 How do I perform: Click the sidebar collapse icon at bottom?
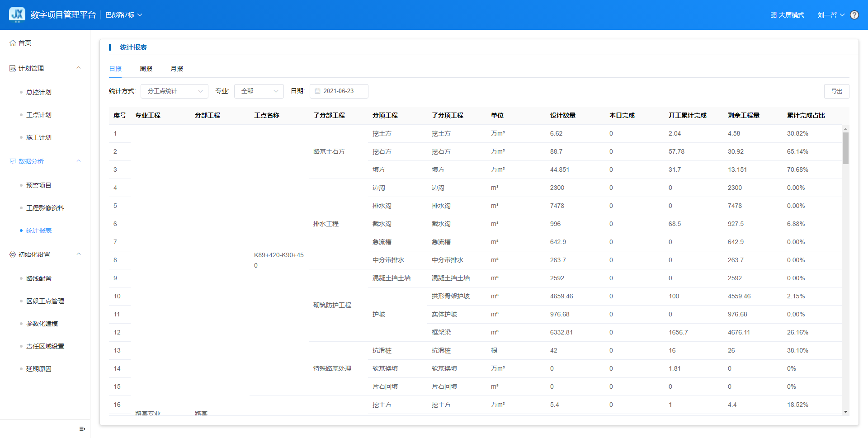[x=82, y=429]
